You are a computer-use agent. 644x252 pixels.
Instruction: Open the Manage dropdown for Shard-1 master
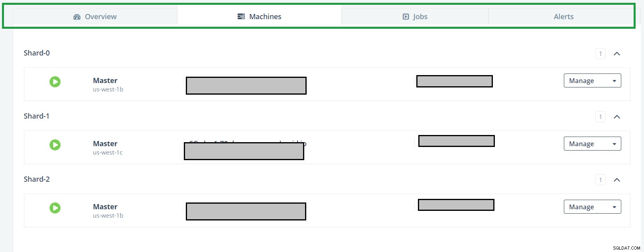(592, 144)
